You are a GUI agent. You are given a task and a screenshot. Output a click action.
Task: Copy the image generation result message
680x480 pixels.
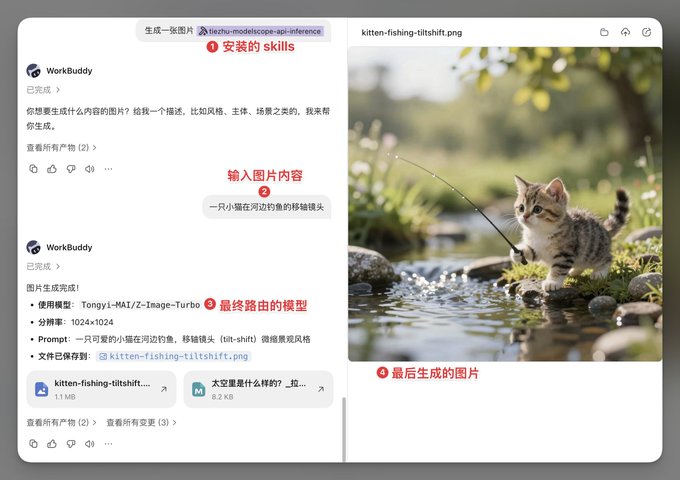tap(33, 443)
